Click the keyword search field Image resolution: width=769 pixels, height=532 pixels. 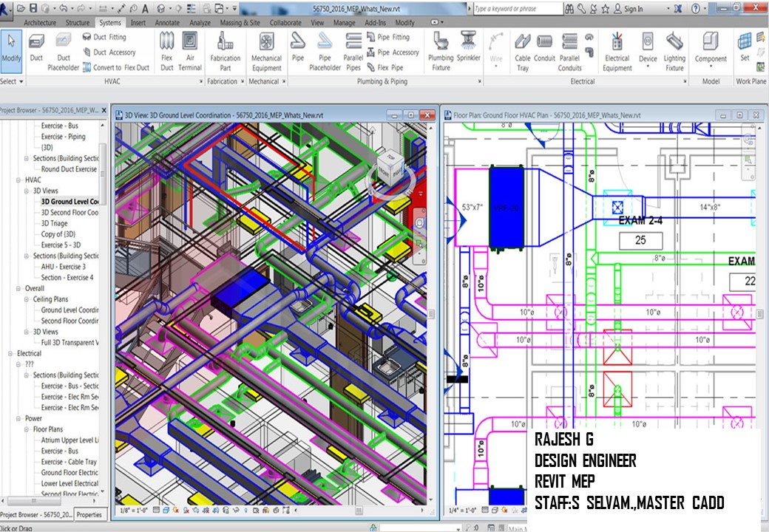pyautogui.click(x=518, y=8)
